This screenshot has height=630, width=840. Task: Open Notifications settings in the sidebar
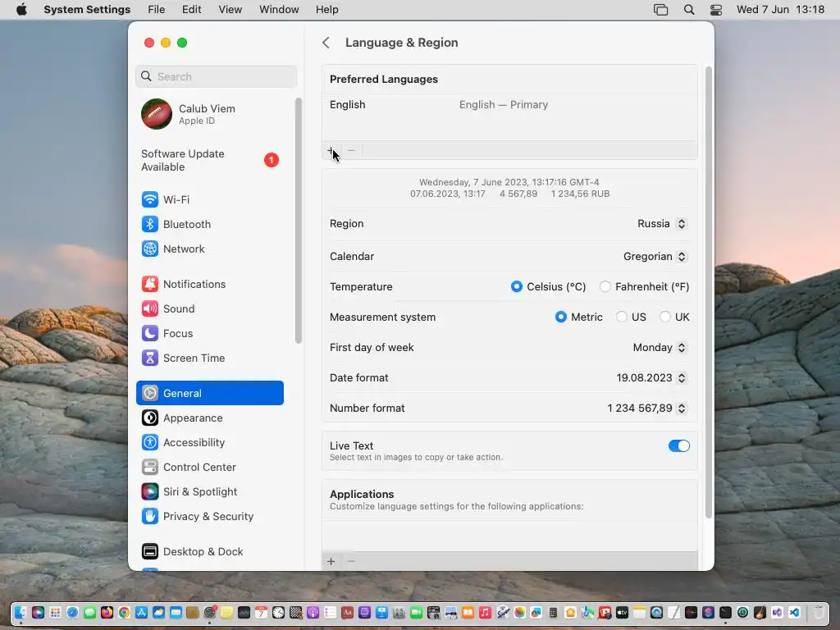pos(209,284)
